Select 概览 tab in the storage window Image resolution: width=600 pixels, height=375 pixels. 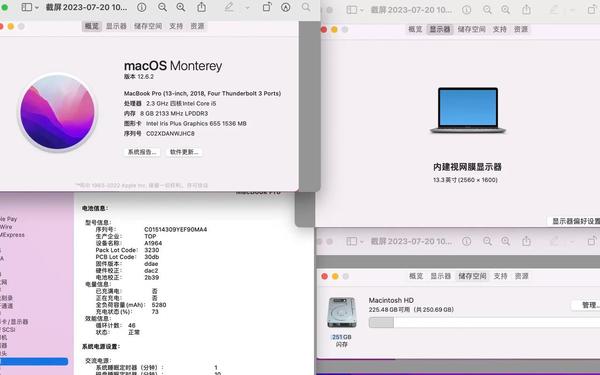coord(416,276)
